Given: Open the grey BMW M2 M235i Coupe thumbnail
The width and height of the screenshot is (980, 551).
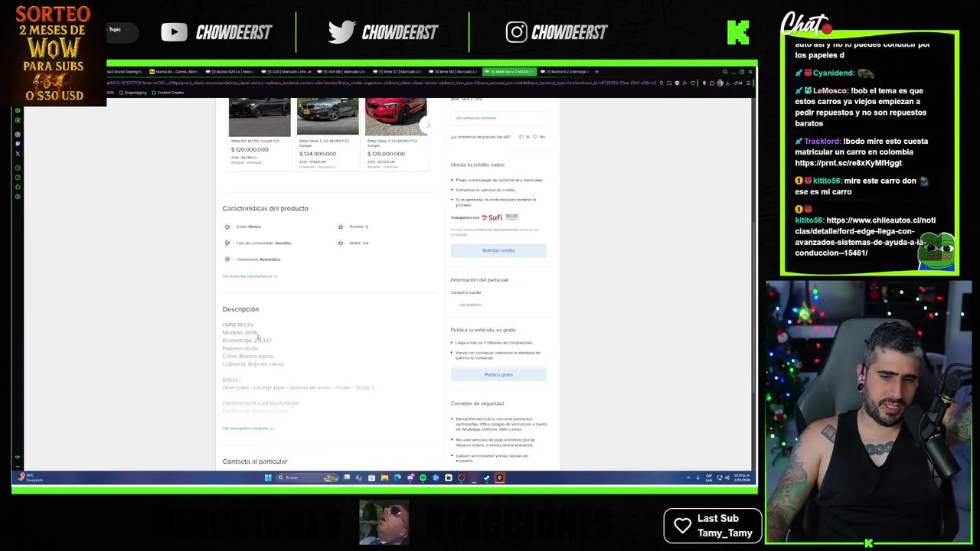Looking at the screenshot, I should [x=260, y=116].
